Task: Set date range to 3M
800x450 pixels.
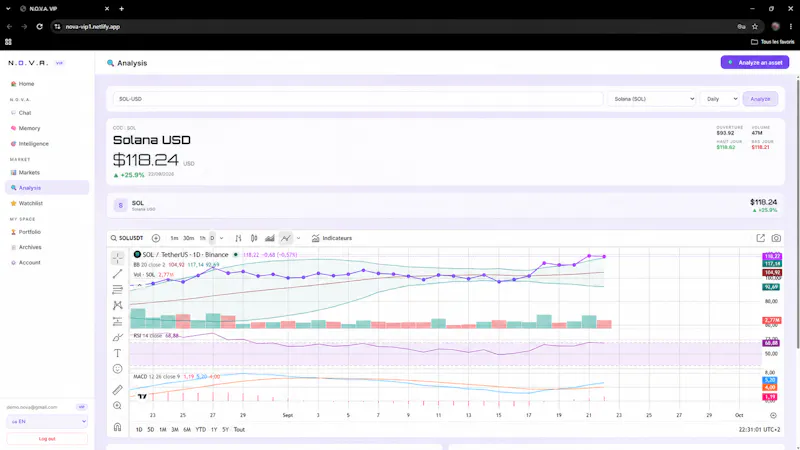Action: tap(175, 430)
